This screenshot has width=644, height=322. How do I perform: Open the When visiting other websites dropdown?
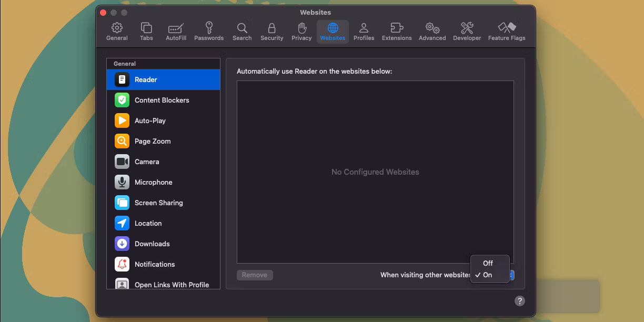(511, 275)
